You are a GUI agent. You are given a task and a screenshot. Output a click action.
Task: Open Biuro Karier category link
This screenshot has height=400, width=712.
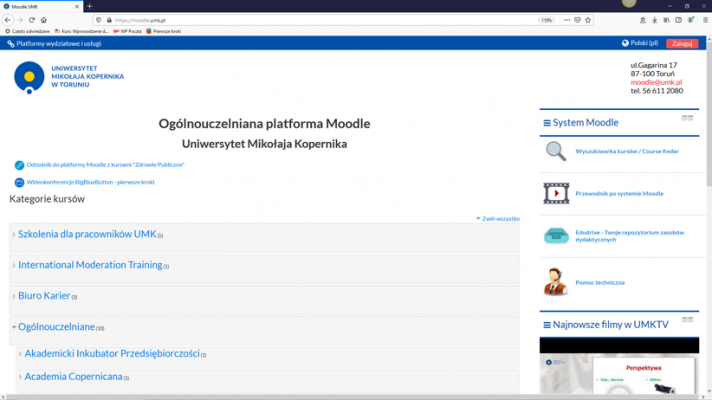[x=44, y=296]
